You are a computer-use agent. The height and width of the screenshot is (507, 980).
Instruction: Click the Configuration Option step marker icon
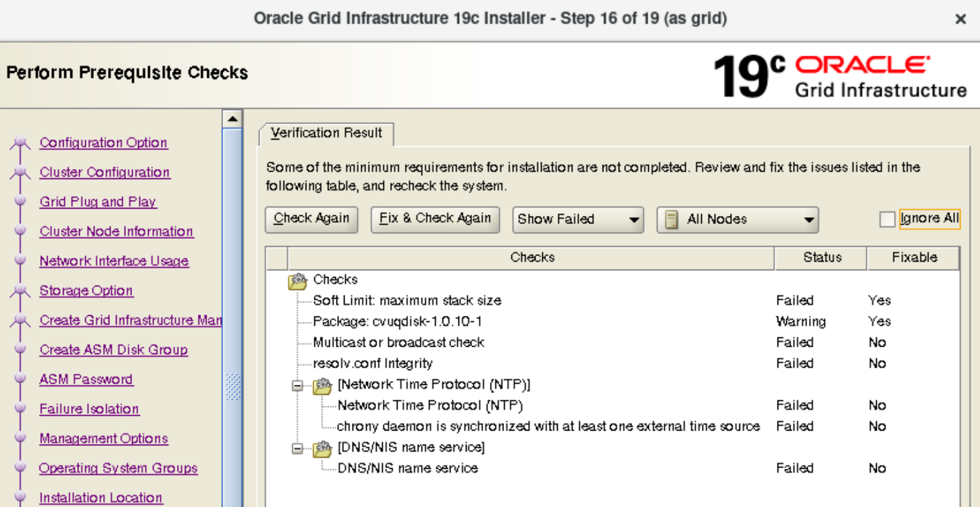point(21,144)
